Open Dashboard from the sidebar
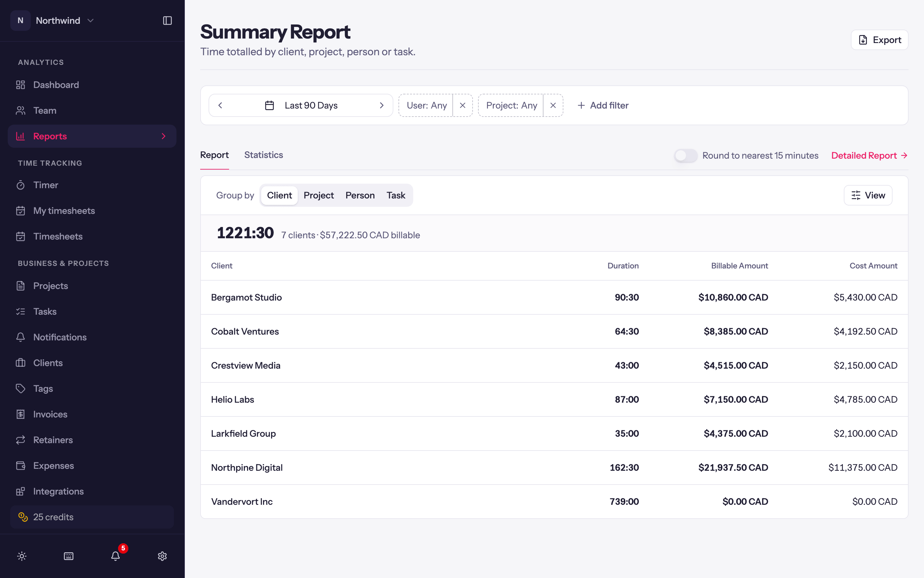Screen dimensions: 924x578 pos(92,85)
